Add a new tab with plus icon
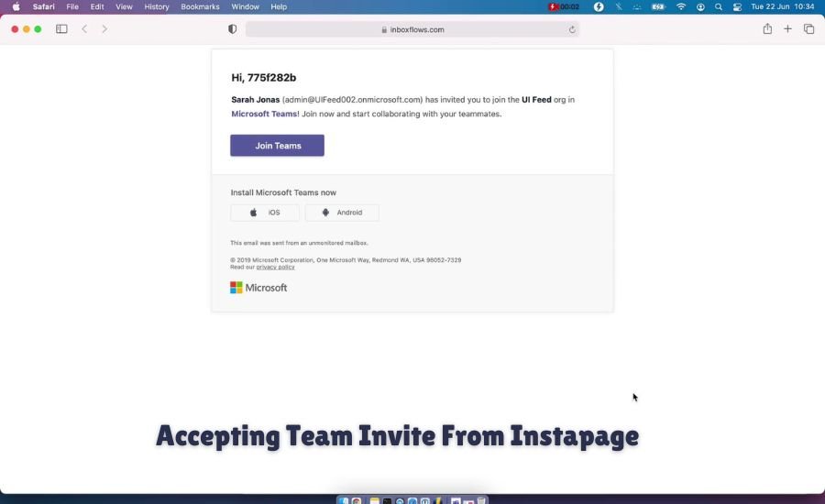 pos(787,29)
